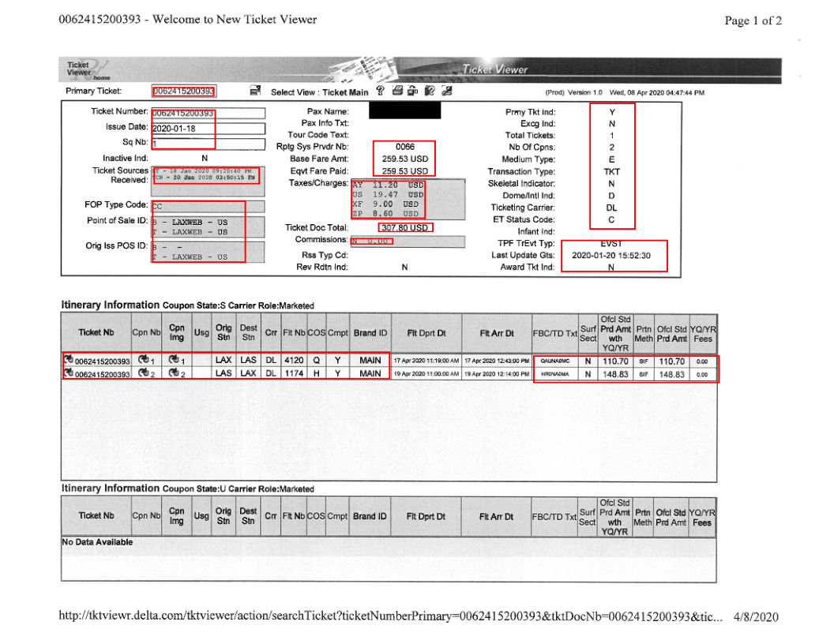
Task: View coupon image icon for coupon 1
Action: [x=173, y=361]
